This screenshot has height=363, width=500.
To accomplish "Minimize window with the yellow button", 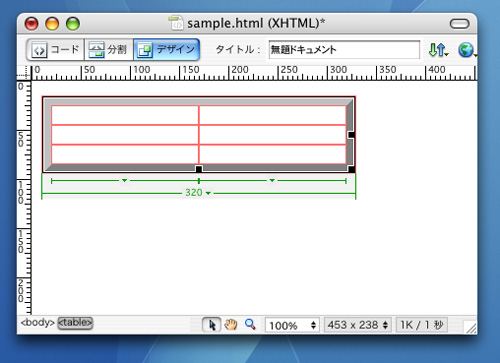I will pyautogui.click(x=52, y=24).
